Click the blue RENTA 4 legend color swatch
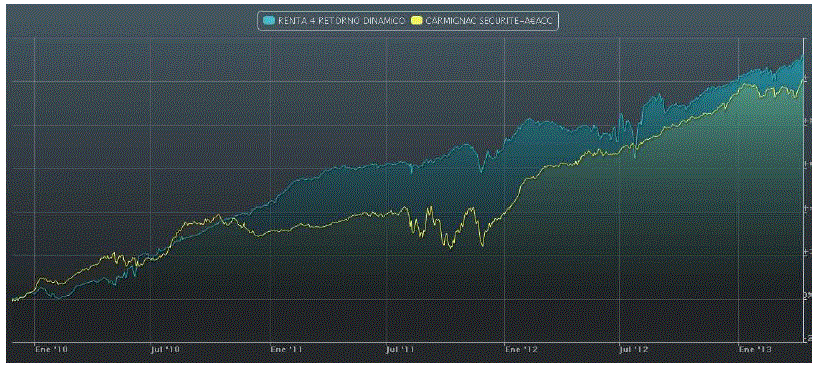Screen dimensions: 816x367 tap(269, 20)
